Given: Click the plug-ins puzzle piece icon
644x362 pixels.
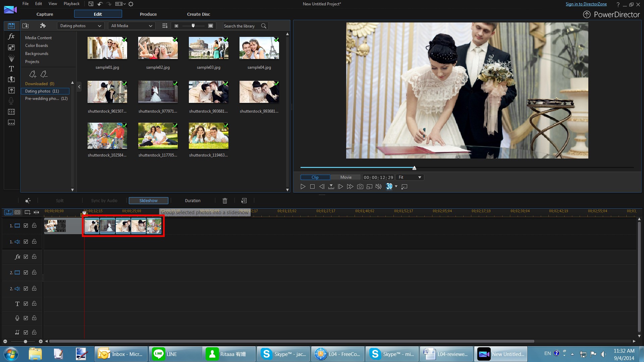Looking at the screenshot, I should click(x=43, y=26).
